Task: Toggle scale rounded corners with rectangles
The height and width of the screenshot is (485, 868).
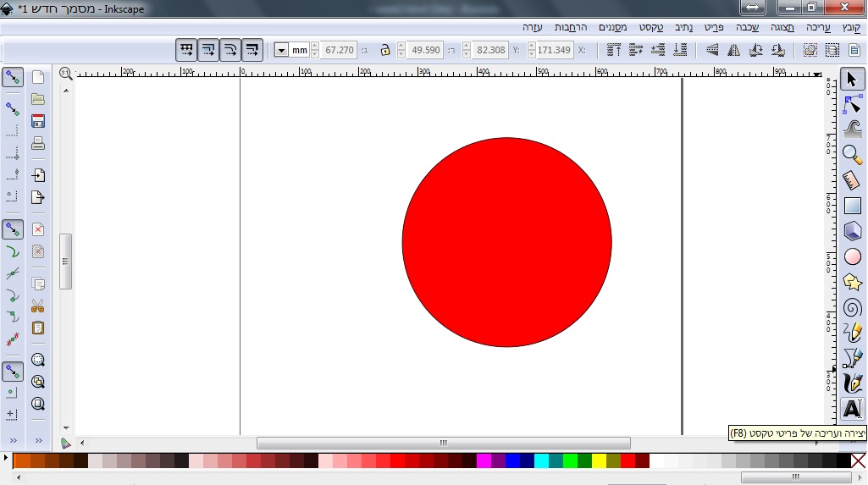Action: [230, 50]
